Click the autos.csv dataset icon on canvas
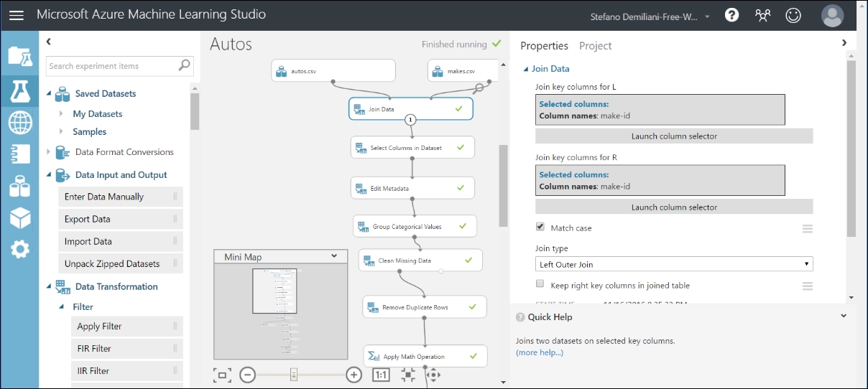This screenshot has width=868, height=389. (282, 72)
